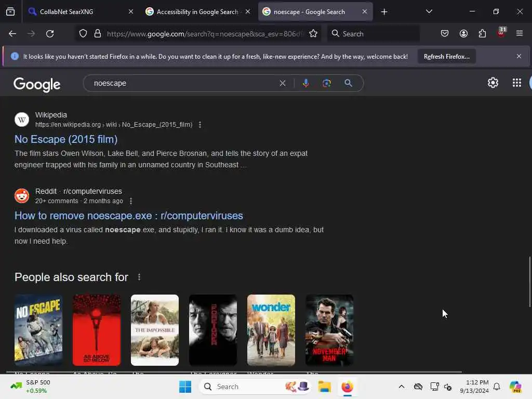Dismiss the Firefox refresh notification bar

point(519,56)
